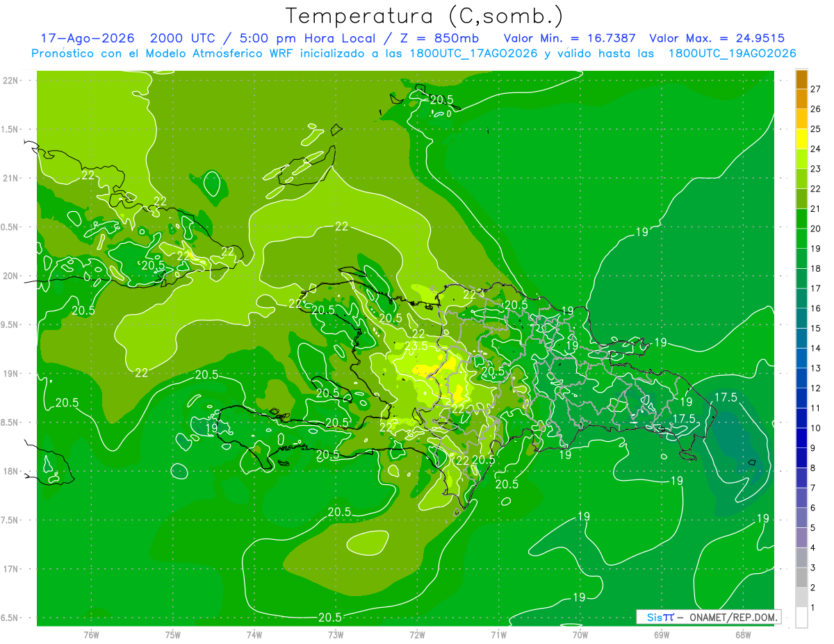Click the color scale label '10'
The height and width of the screenshot is (644, 834).
click(816, 428)
